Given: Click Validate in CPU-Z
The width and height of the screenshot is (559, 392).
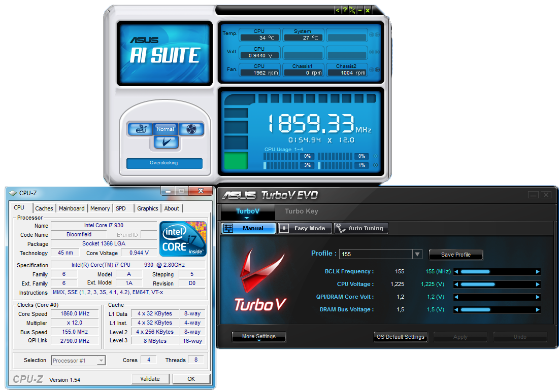Looking at the screenshot, I should pos(150,379).
